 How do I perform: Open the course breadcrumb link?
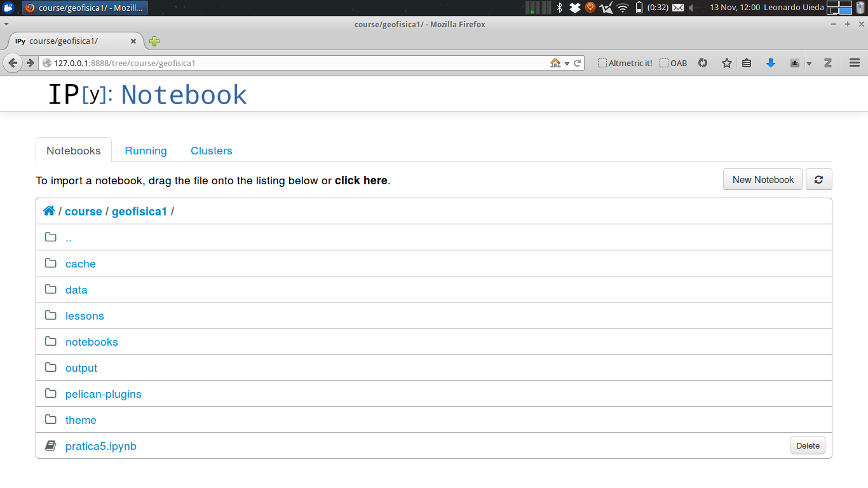tap(83, 212)
